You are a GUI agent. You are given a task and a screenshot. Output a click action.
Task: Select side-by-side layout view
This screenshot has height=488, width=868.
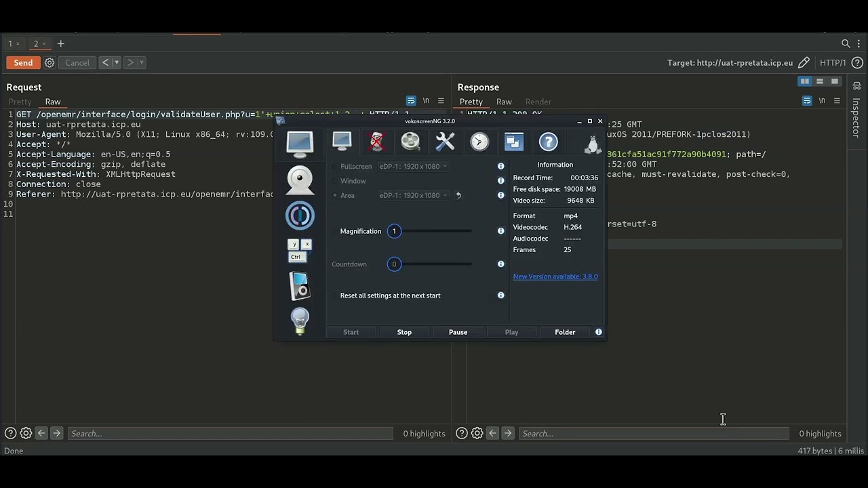pos(805,81)
